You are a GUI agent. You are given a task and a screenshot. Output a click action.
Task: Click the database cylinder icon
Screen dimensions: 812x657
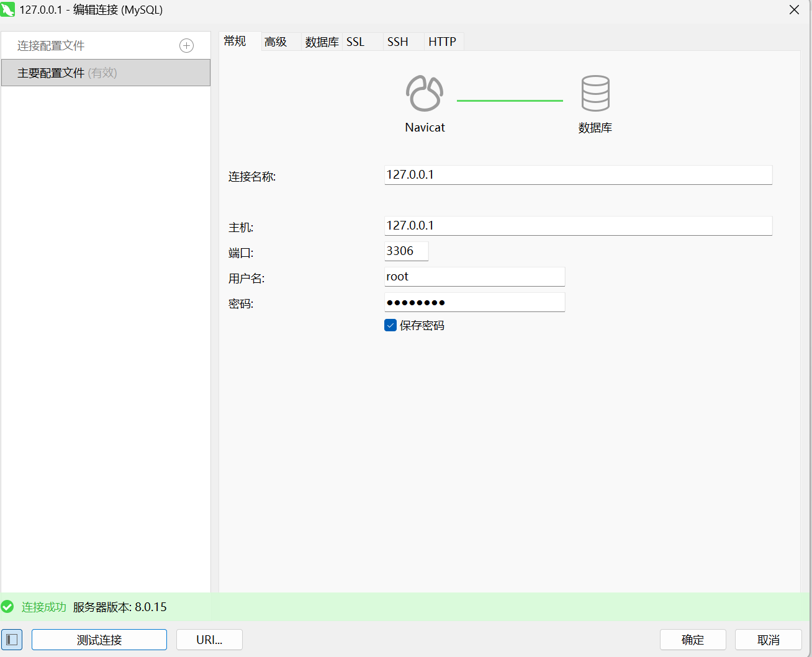[595, 93]
